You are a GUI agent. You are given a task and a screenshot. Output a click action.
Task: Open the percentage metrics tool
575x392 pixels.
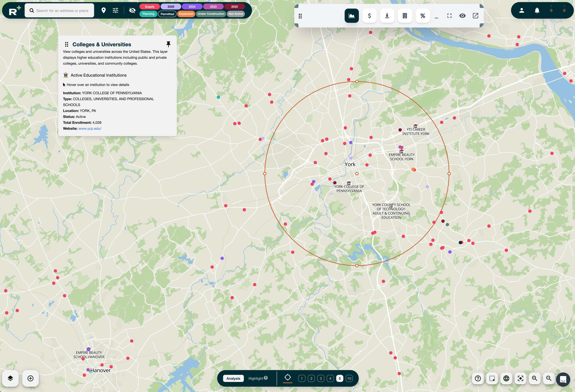pos(423,16)
